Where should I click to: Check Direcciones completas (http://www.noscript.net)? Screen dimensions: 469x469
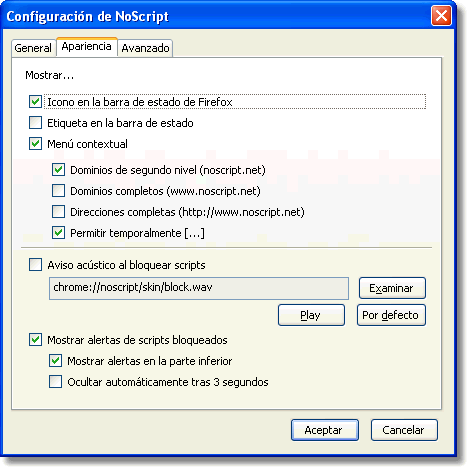pyautogui.click(x=58, y=212)
